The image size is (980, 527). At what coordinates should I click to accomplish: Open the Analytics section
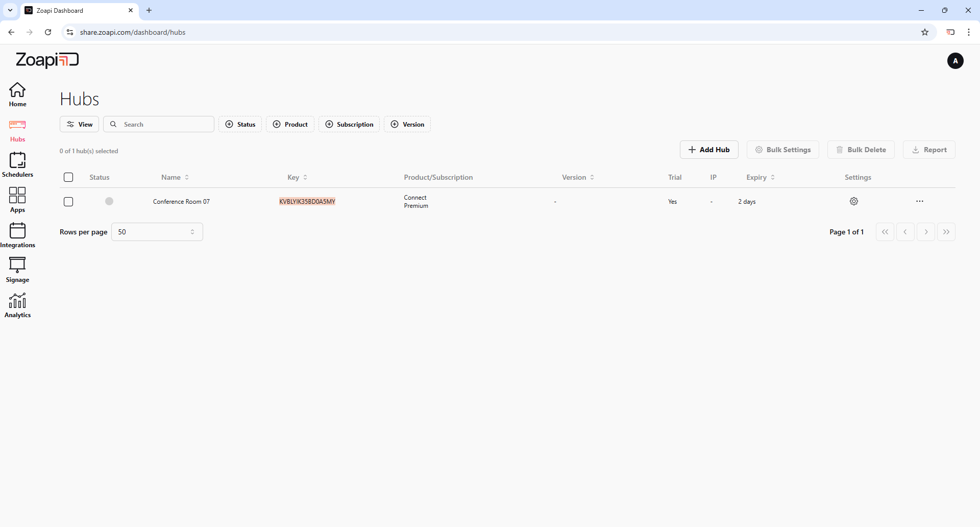tap(17, 305)
